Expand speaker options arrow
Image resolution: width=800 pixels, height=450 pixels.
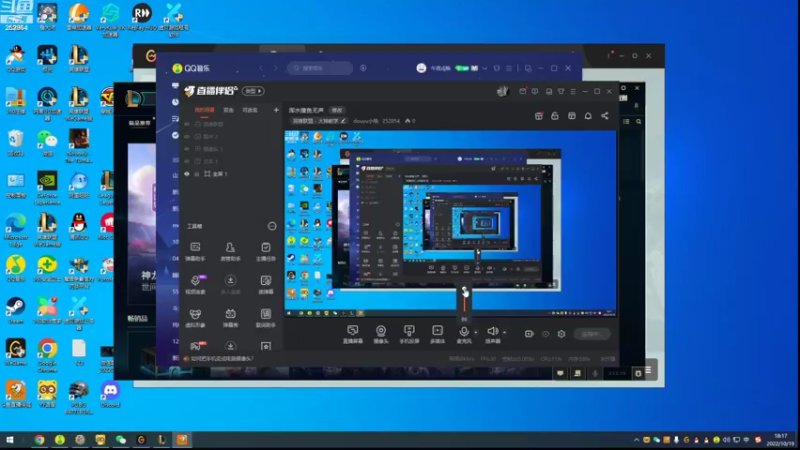coord(504,332)
